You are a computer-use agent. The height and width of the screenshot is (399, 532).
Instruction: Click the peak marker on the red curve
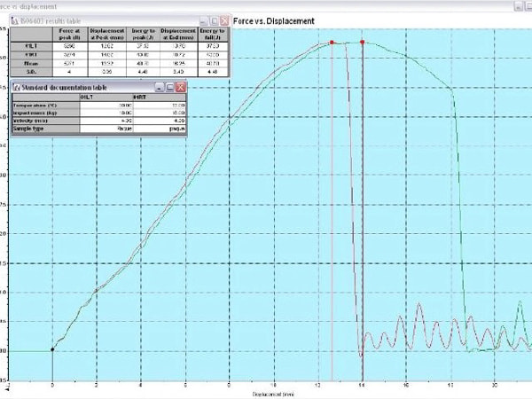pos(332,43)
